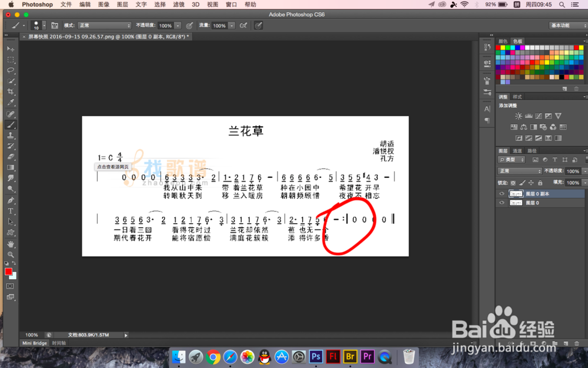
Task: Select the Brush tool in the toolbox
Action: coord(11,125)
